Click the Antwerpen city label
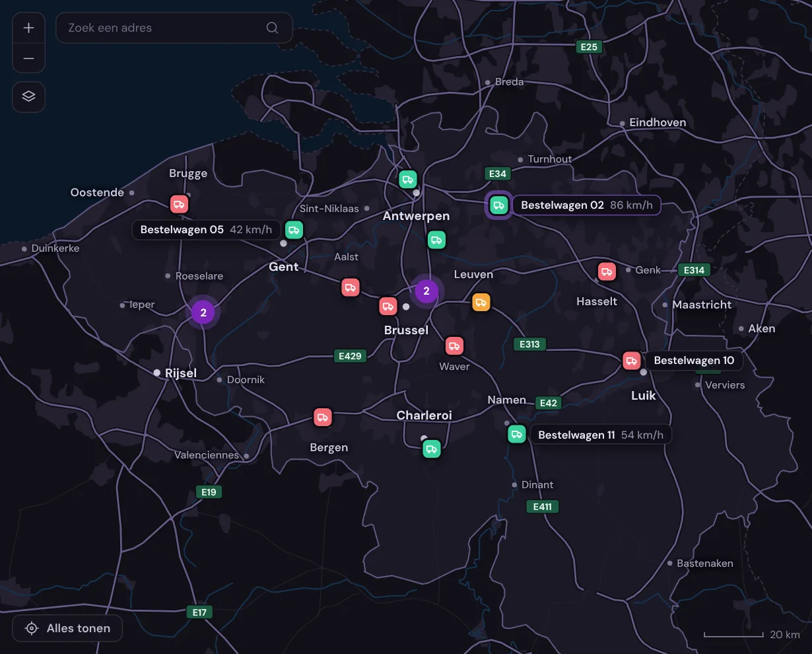This screenshot has height=654, width=812. click(416, 216)
